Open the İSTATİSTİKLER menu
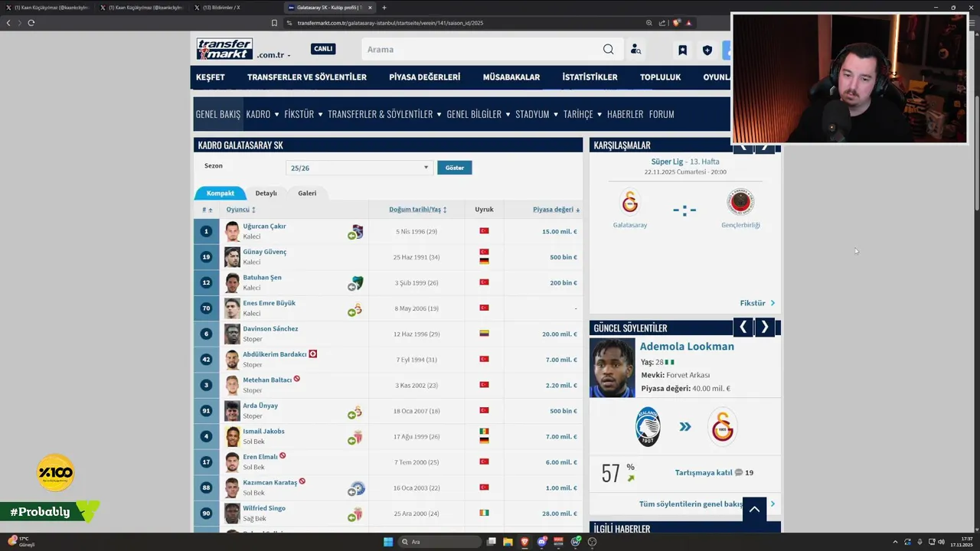The width and height of the screenshot is (980, 551). click(x=590, y=77)
